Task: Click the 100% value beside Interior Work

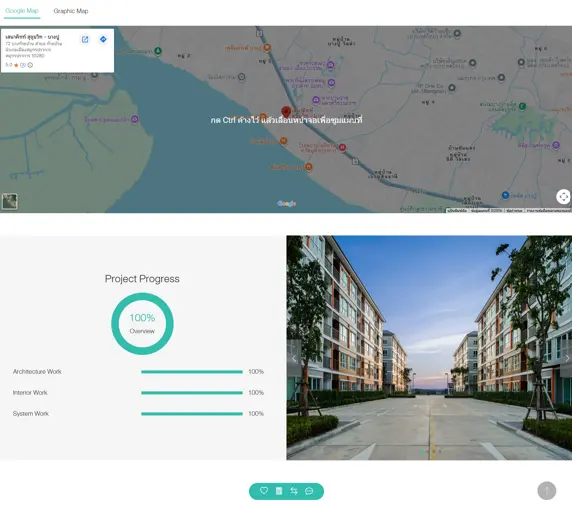Action: [256, 393]
